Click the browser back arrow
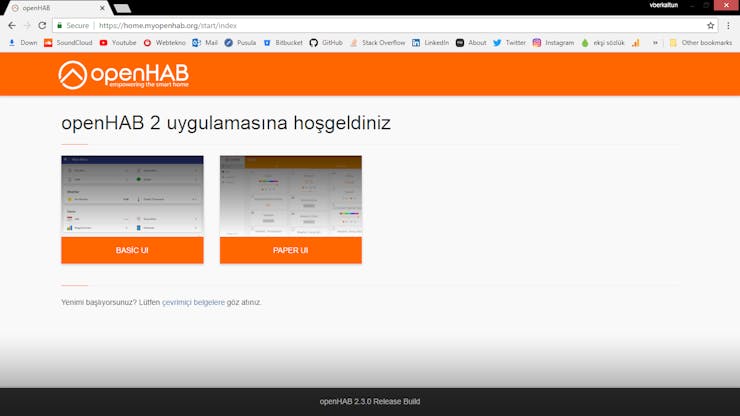 point(12,25)
